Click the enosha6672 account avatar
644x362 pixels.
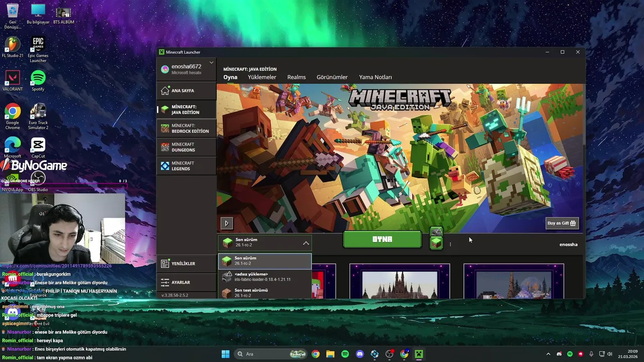click(165, 69)
